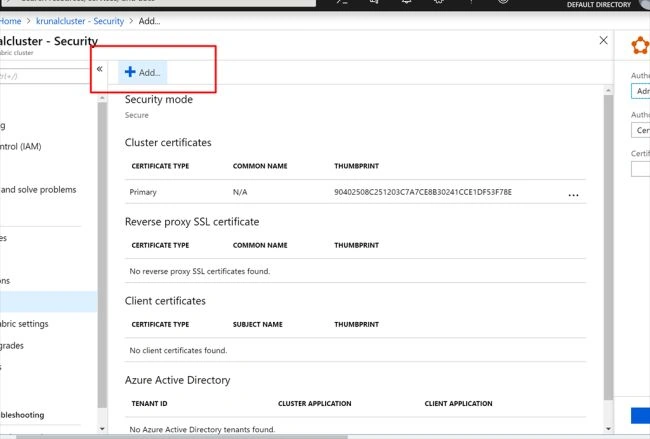Click the Certificate input field in right panel

click(x=640, y=169)
